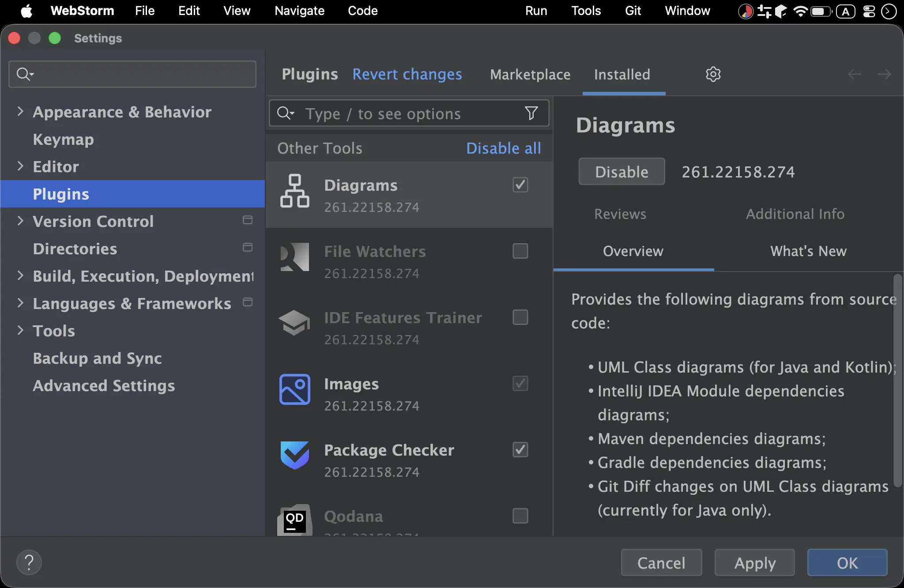Click the description panel scrollbar
Image resolution: width=904 pixels, height=588 pixels.
pyautogui.click(x=897, y=381)
